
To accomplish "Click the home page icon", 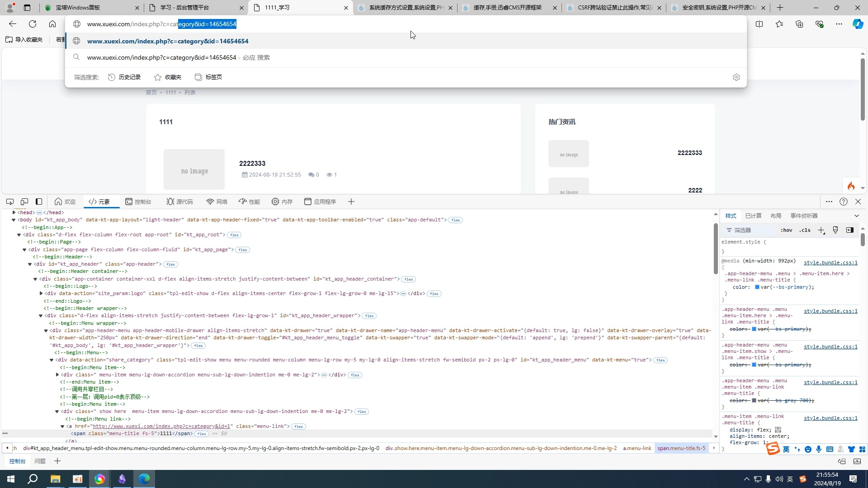I will (52, 24).
